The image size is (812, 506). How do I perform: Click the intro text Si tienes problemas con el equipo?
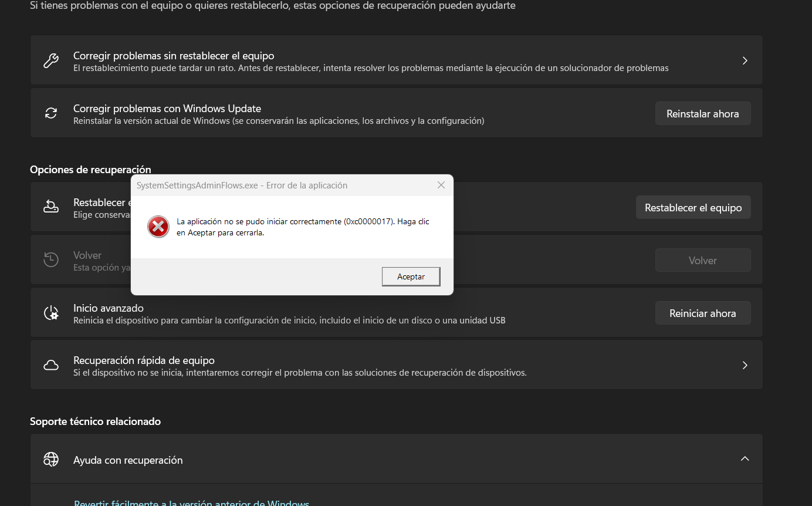273,5
